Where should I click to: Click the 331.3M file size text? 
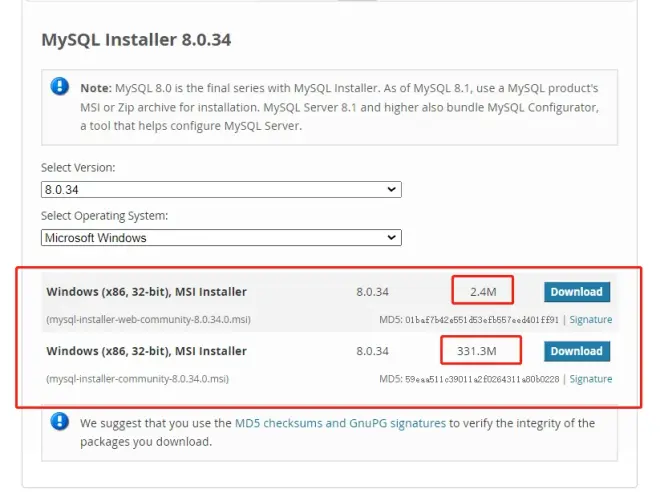pyautogui.click(x=477, y=351)
